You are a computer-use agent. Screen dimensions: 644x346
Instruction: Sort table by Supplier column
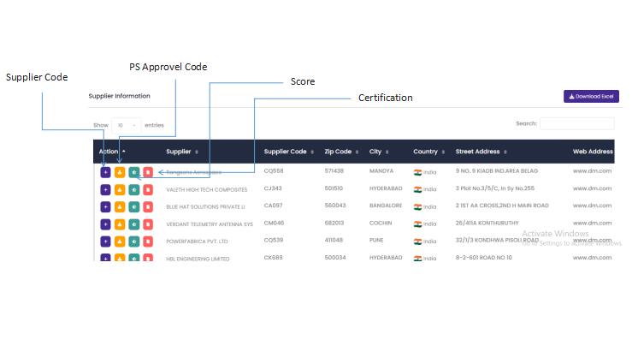[x=182, y=152]
